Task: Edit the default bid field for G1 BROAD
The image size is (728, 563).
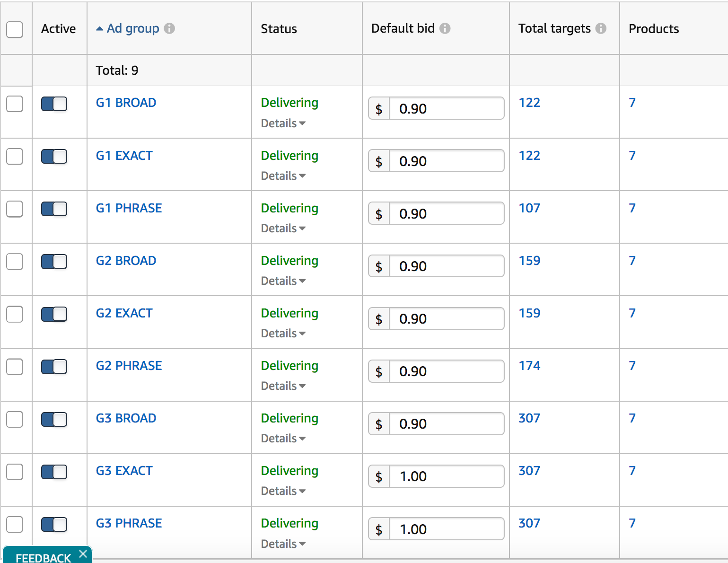Action: coord(447,108)
